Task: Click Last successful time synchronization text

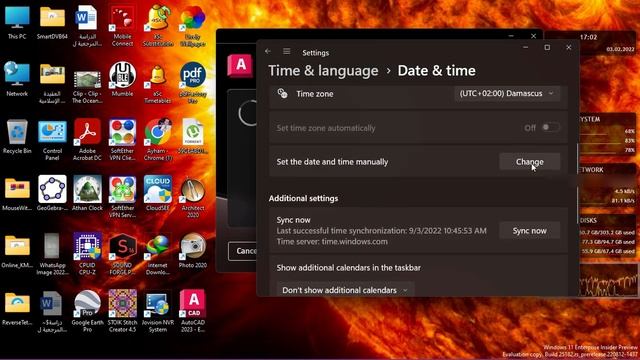Action: click(x=381, y=231)
